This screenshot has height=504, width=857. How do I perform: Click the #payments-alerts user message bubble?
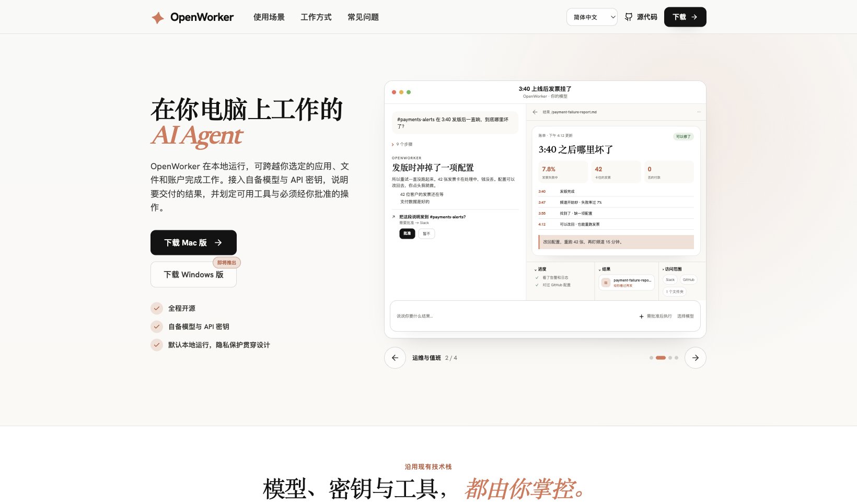coord(455,123)
